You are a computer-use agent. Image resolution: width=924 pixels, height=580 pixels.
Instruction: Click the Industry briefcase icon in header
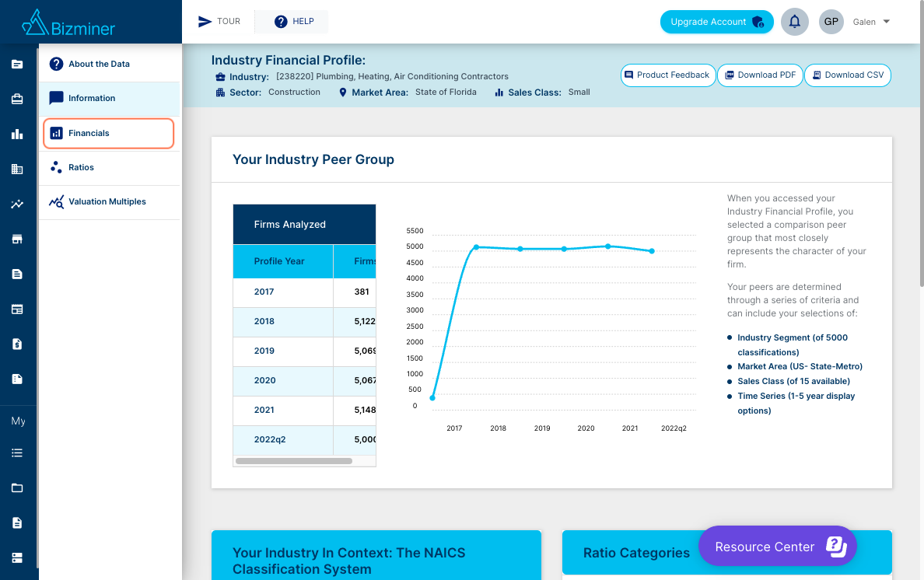point(220,77)
